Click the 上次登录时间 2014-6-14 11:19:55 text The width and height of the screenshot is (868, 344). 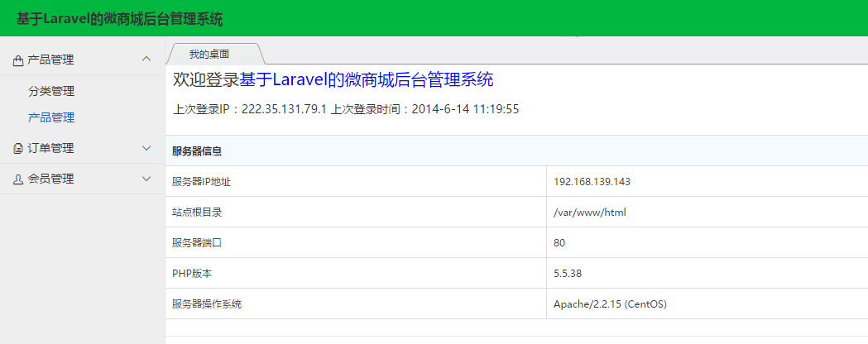pos(424,109)
